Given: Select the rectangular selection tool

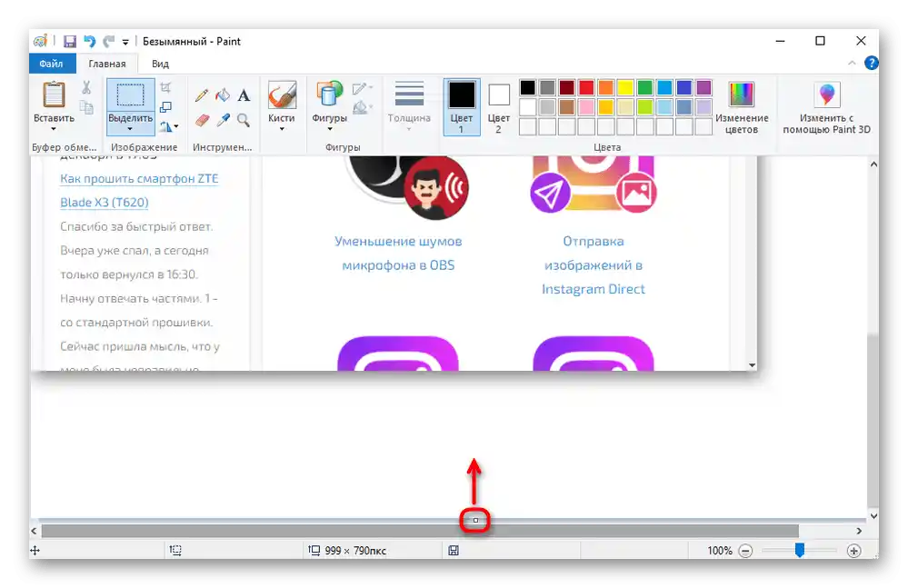Looking at the screenshot, I should [x=130, y=95].
